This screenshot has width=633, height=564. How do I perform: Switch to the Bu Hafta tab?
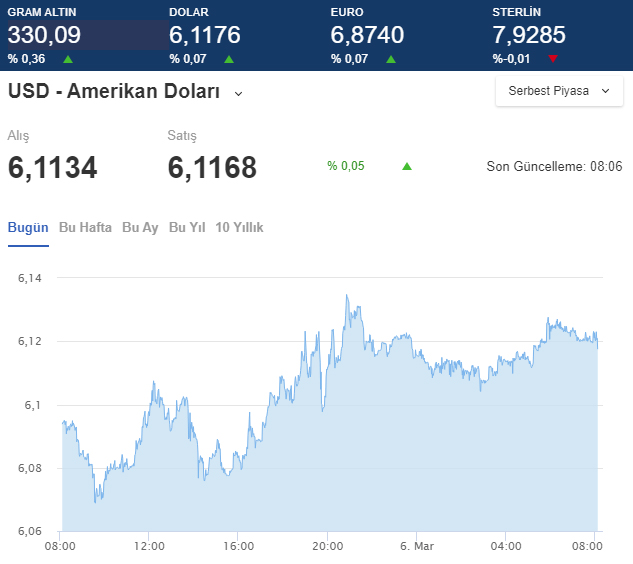pyautogui.click(x=85, y=227)
